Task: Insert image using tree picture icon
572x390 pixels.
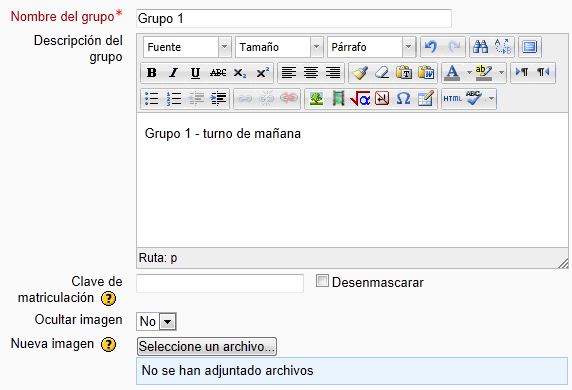Action: tap(316, 99)
